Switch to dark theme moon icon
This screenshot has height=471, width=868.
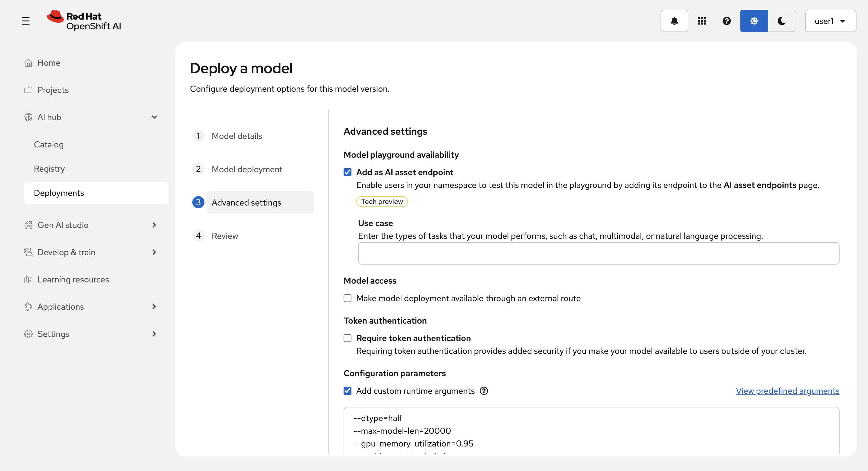click(x=782, y=21)
